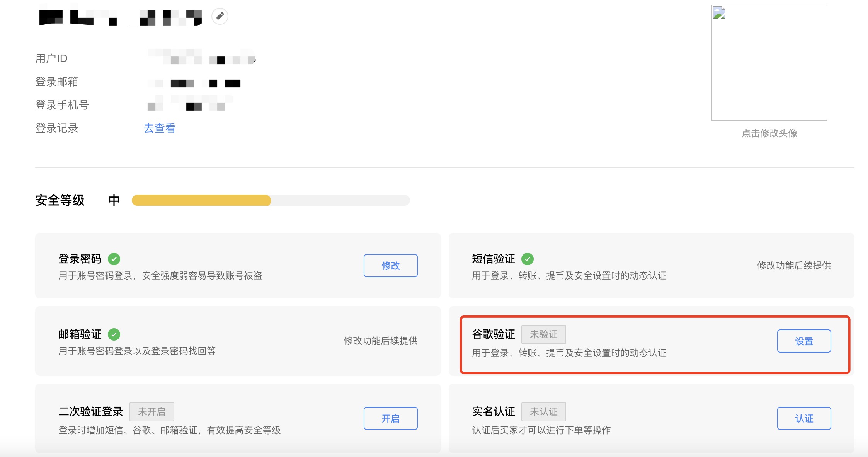Enable 二次验证登录 with 开启 button
The image size is (868, 457).
(x=390, y=418)
